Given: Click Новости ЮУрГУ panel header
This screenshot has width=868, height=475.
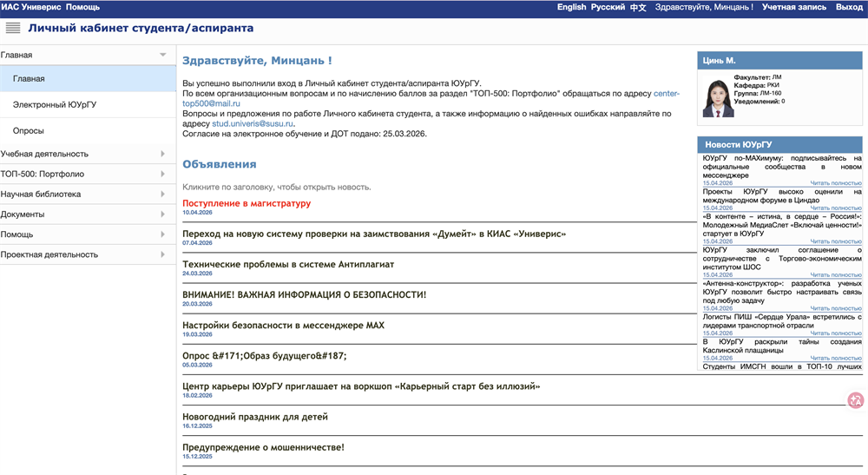Looking at the screenshot, I should (x=780, y=144).
